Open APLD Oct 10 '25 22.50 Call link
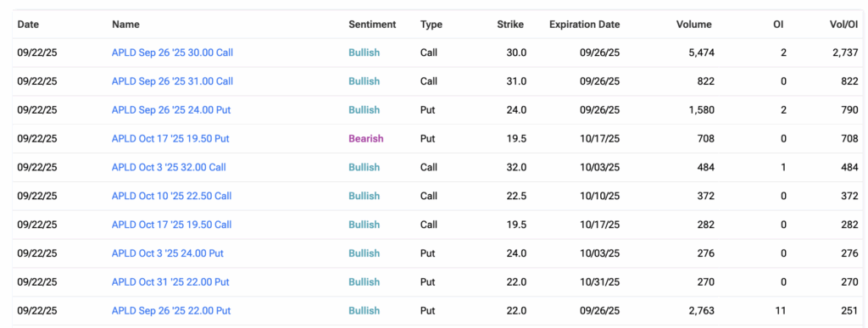 point(171,196)
